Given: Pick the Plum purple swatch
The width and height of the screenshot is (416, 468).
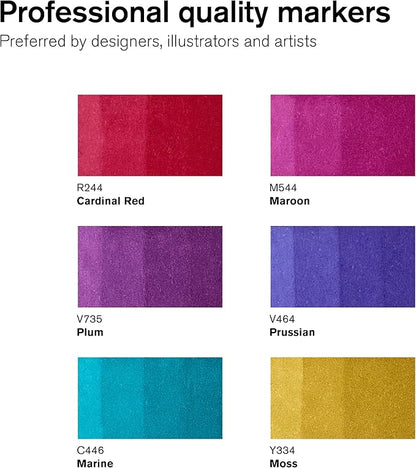Looking at the screenshot, I should coord(150,267).
